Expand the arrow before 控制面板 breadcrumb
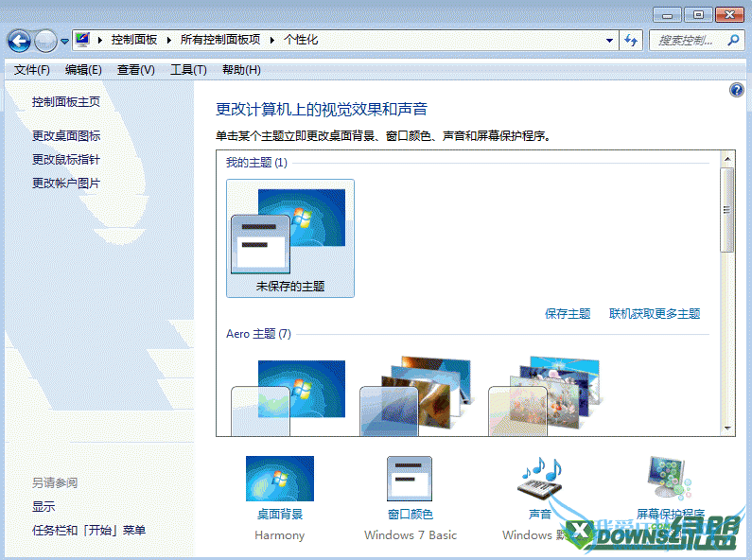752x560 pixels. pyautogui.click(x=100, y=40)
